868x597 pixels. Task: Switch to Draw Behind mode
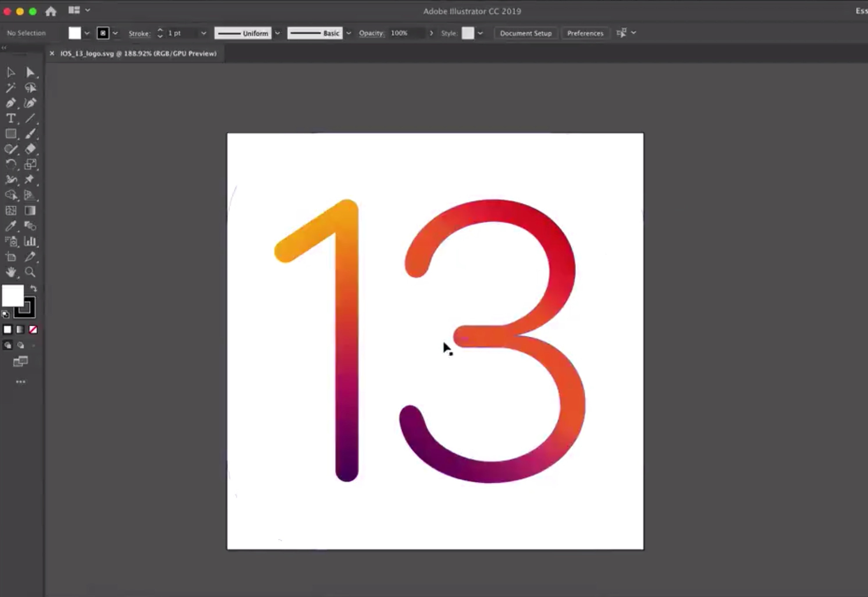click(21, 345)
